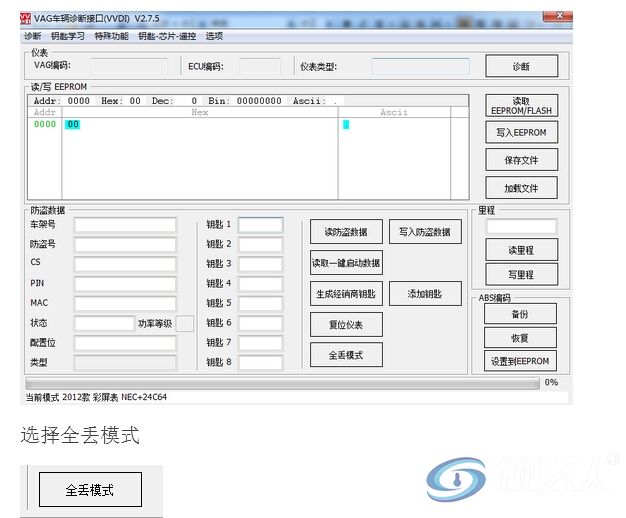Viewport: 626px width, 518px height.
Task: Close the VVDI window
Action: tap(558, 16)
